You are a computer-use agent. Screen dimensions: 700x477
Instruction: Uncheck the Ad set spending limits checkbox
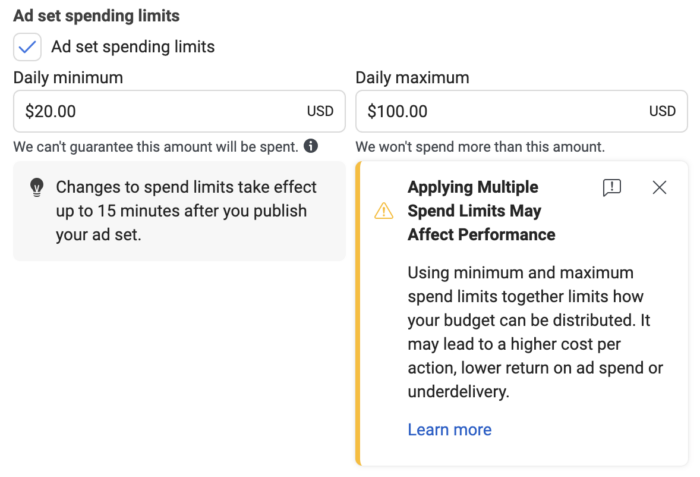(28, 46)
